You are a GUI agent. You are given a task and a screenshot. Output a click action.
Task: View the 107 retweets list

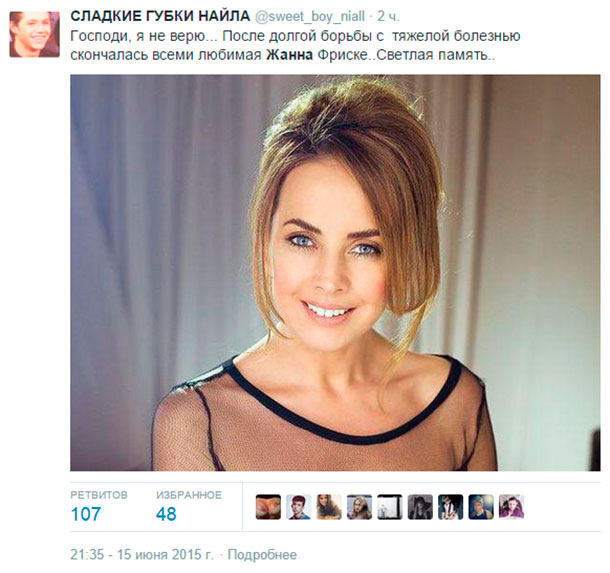86,514
